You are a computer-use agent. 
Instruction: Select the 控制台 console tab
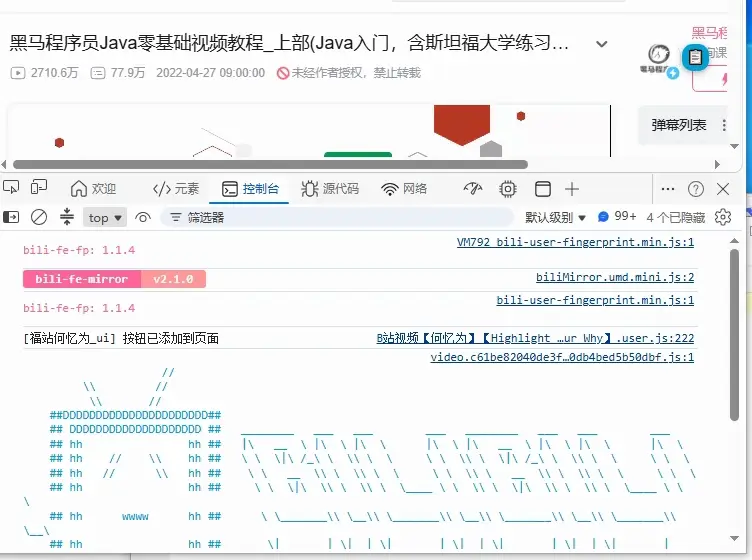[250, 189]
